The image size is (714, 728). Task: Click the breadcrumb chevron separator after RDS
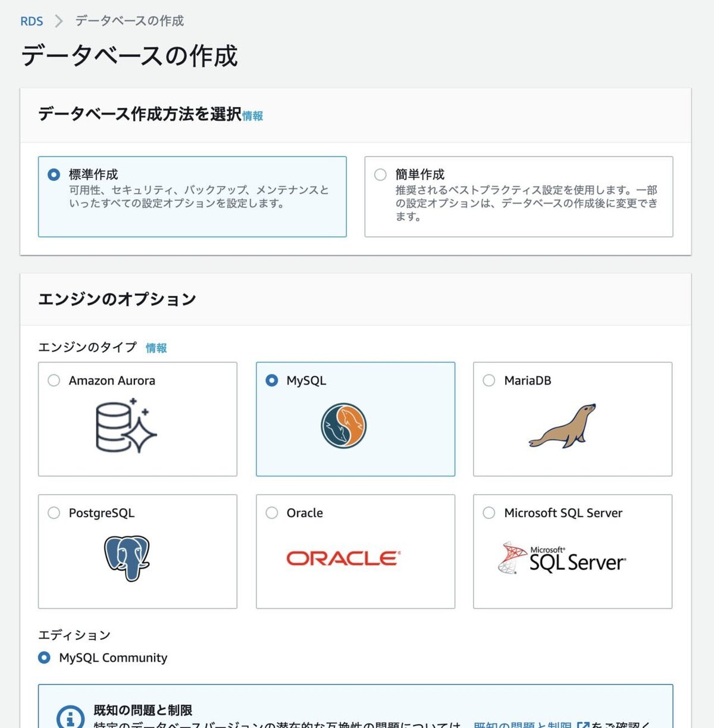[58, 21]
